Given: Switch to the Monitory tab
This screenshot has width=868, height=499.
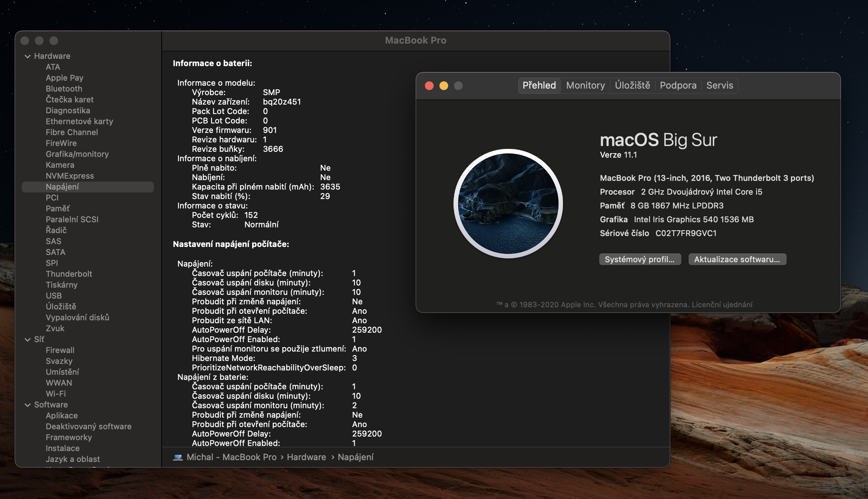Looking at the screenshot, I should click(585, 86).
